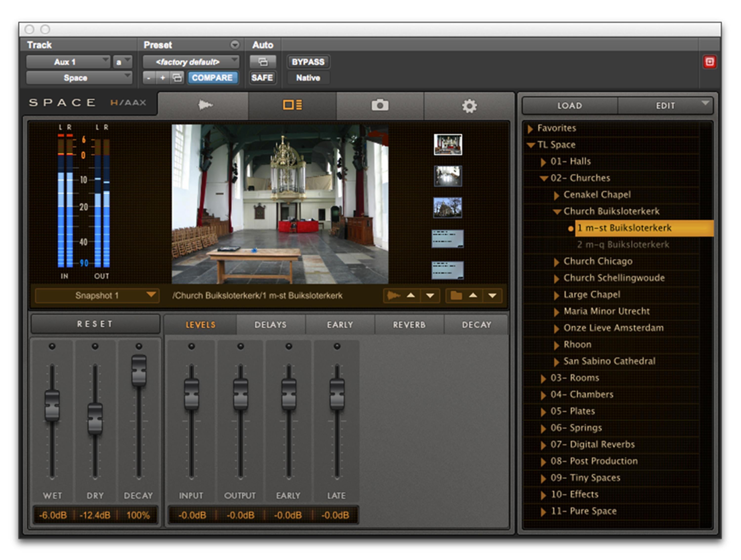
Task: Collapse the 02- Churches folder
Action: tap(544, 179)
